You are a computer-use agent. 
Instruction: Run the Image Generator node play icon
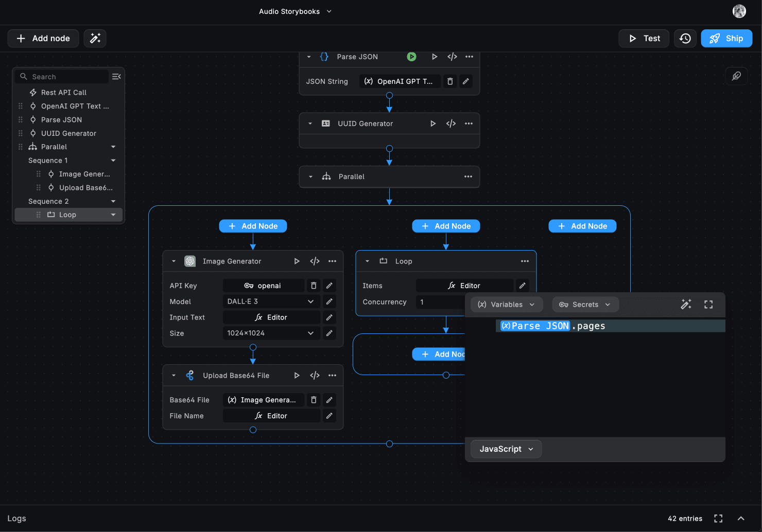(x=297, y=261)
